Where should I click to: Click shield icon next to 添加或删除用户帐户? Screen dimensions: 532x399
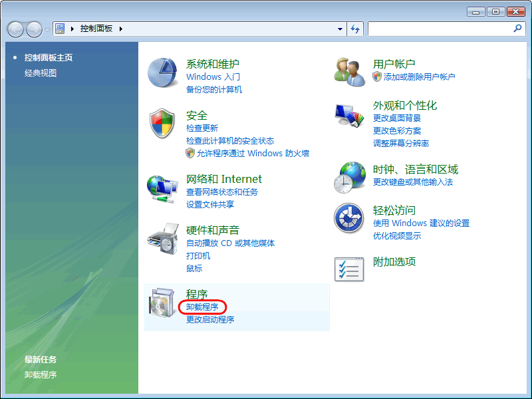point(377,76)
